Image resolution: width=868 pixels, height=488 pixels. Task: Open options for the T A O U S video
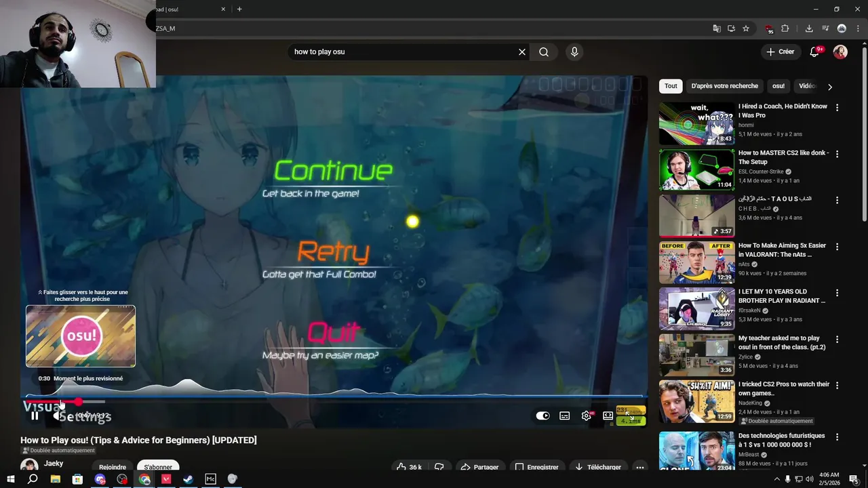coord(837,201)
